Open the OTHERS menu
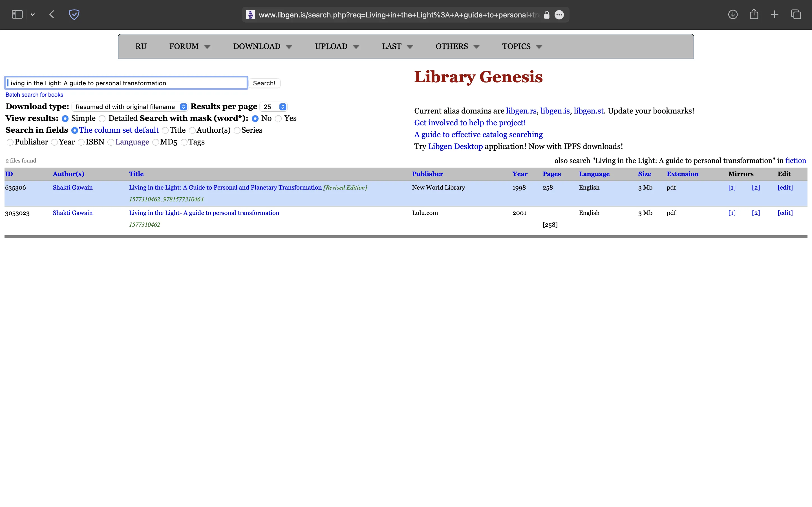 pyautogui.click(x=457, y=46)
